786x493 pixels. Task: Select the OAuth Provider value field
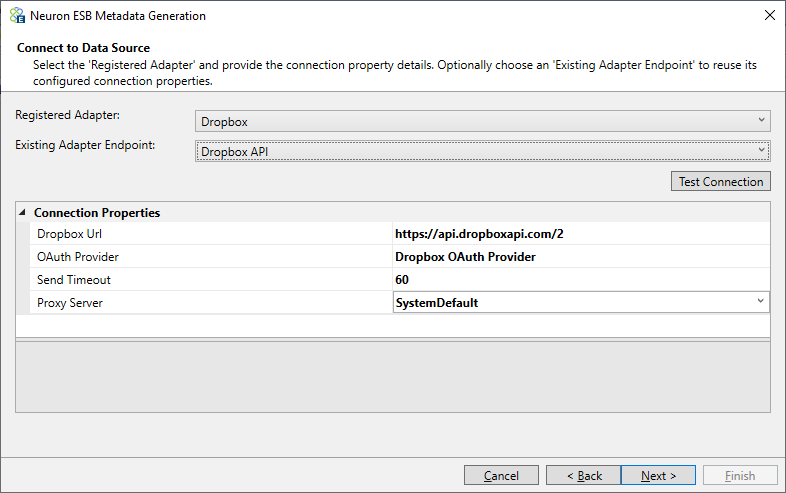coord(581,257)
